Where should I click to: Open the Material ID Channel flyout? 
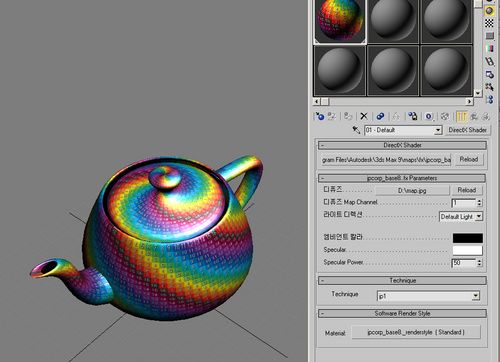click(x=429, y=116)
